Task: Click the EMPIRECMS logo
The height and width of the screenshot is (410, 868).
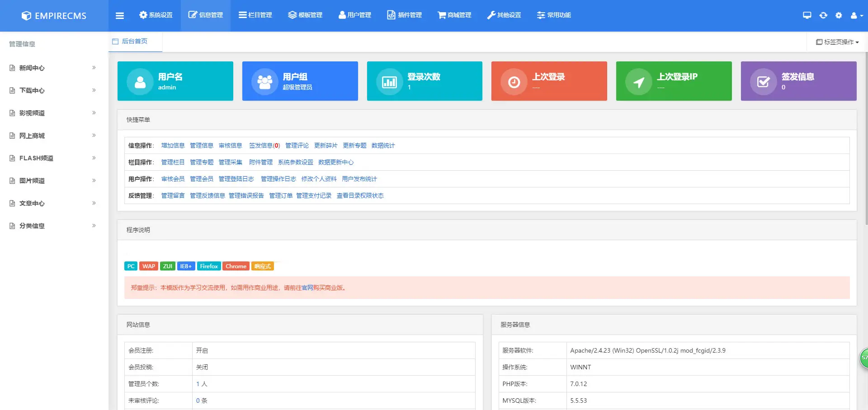Action: (54, 15)
